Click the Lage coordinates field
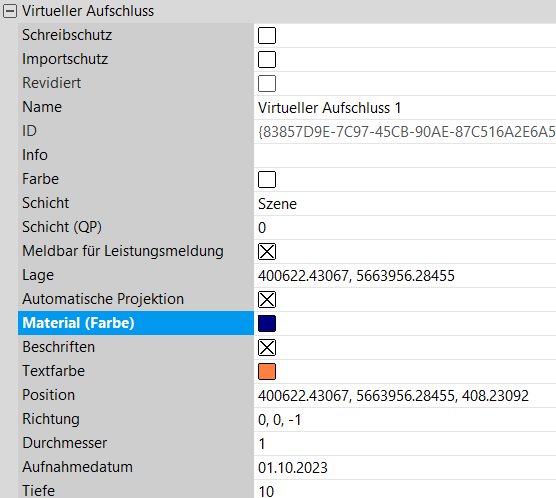 click(x=405, y=276)
